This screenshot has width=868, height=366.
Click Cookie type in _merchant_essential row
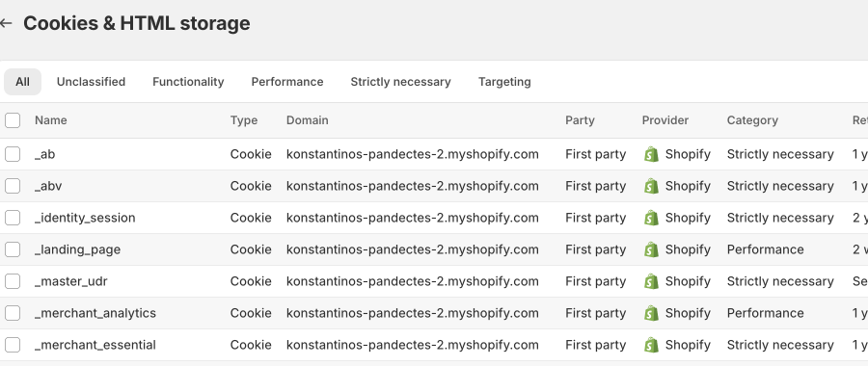tap(251, 345)
